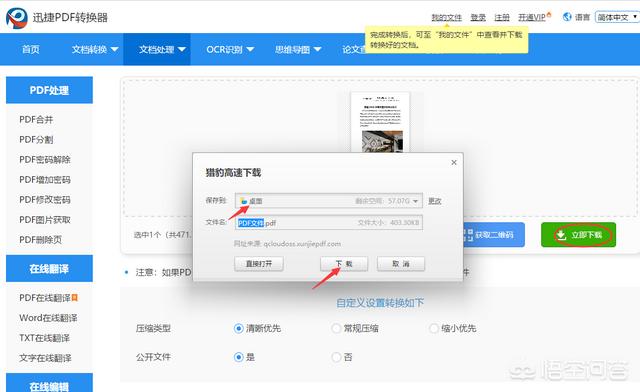Open Word在线翻译 in sidebar

click(x=48, y=318)
